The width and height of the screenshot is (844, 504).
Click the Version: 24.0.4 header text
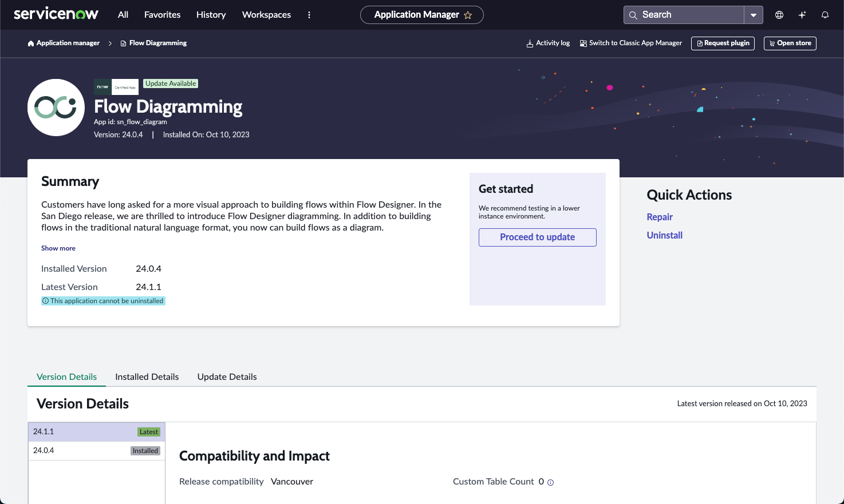pyautogui.click(x=119, y=135)
